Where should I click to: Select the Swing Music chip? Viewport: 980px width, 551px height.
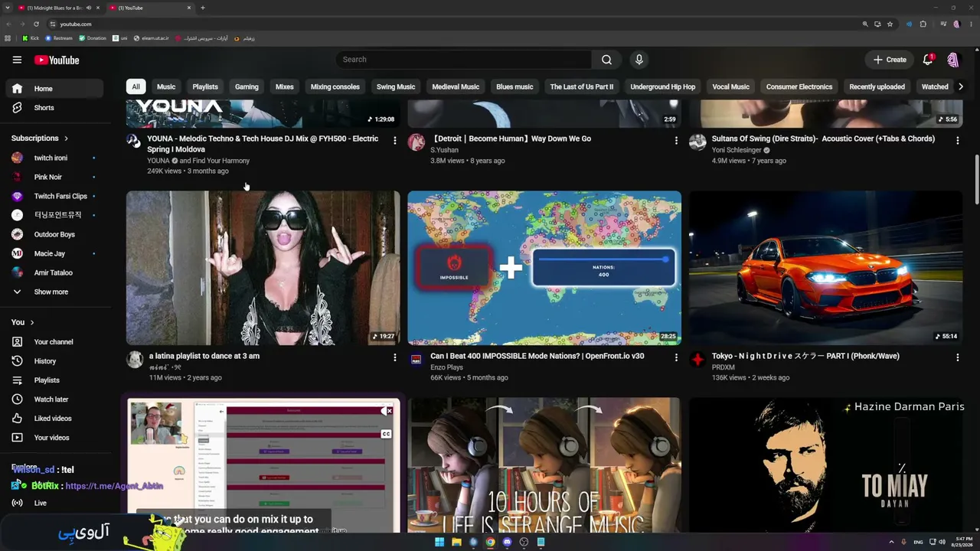coord(396,86)
